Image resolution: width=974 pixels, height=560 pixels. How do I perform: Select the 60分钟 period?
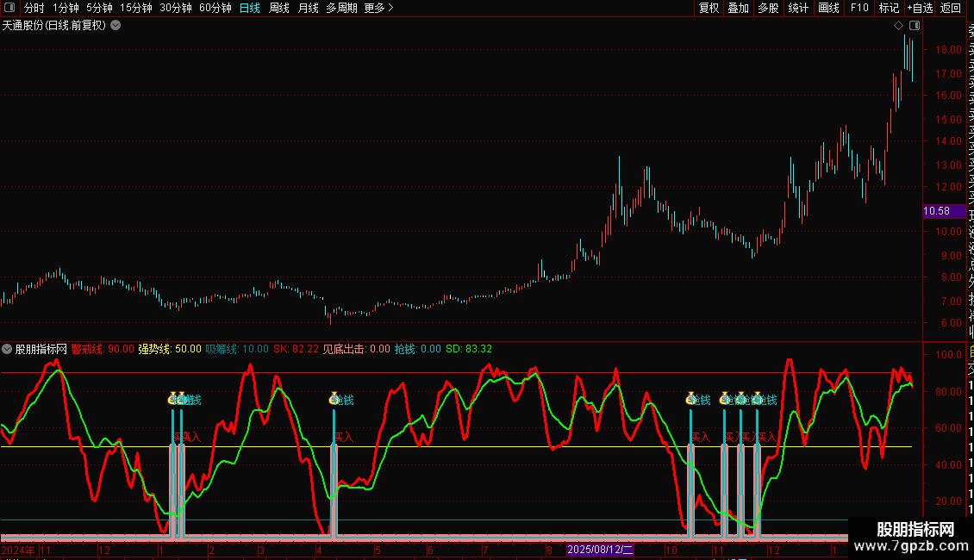(x=215, y=8)
